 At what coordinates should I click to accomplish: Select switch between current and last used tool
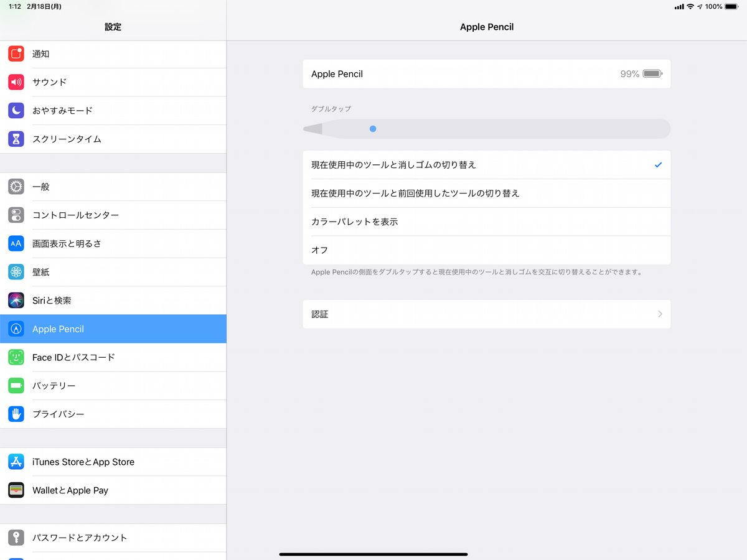pyautogui.click(x=487, y=194)
